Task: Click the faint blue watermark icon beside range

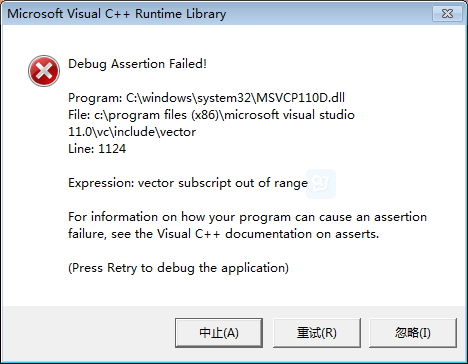Action: [321, 184]
